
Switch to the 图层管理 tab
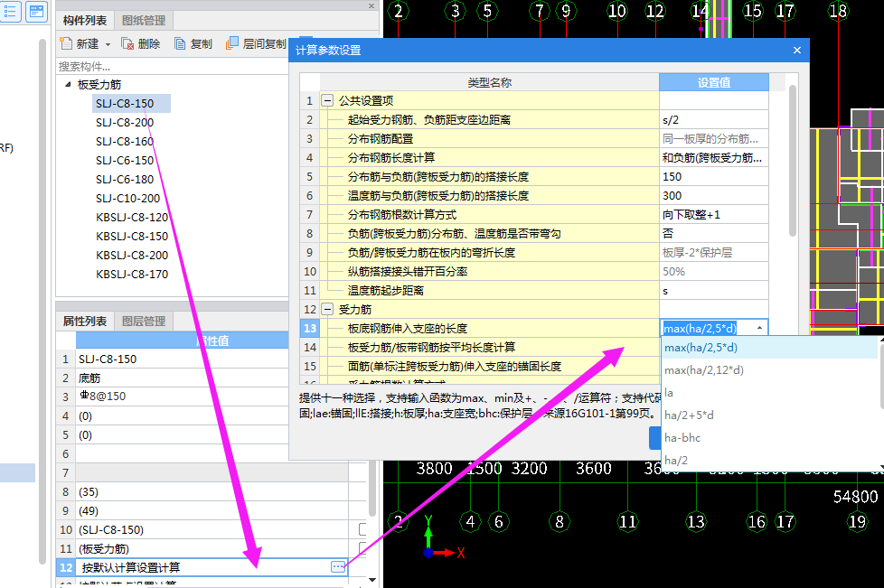click(144, 321)
